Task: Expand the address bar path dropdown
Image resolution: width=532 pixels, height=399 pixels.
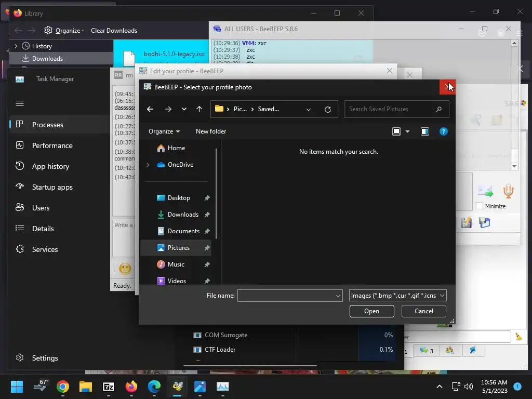Action: point(309,109)
